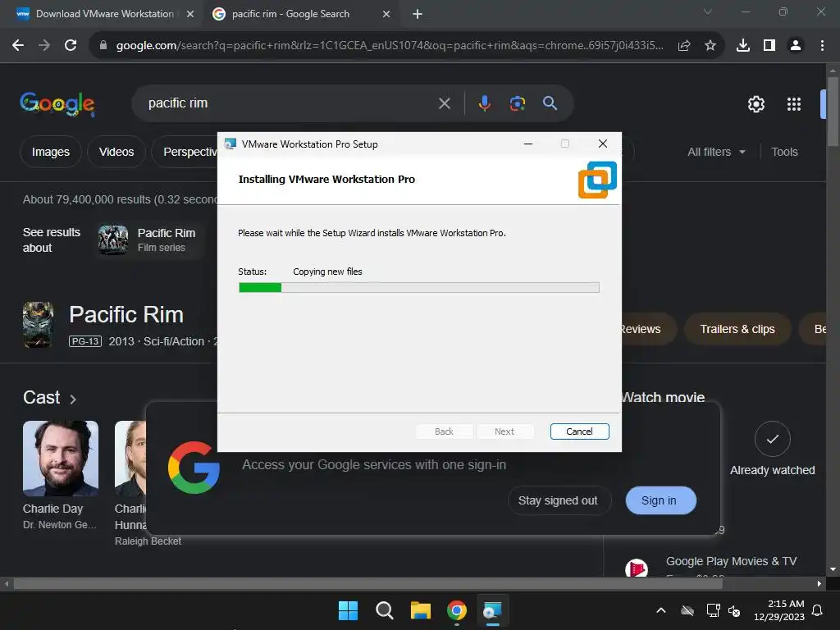Reload the Google search page
840x630 pixels.
(x=71, y=46)
